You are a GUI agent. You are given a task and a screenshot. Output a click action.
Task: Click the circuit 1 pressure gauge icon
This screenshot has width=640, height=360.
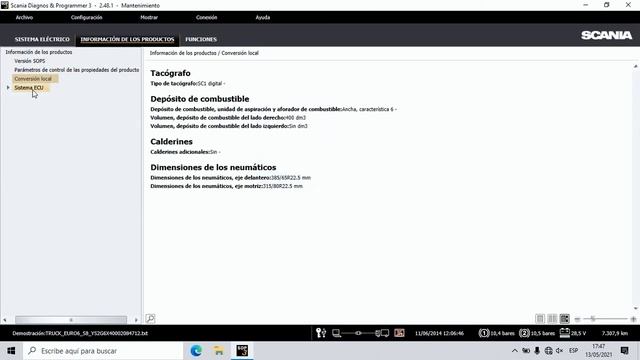pyautogui.click(x=484, y=333)
